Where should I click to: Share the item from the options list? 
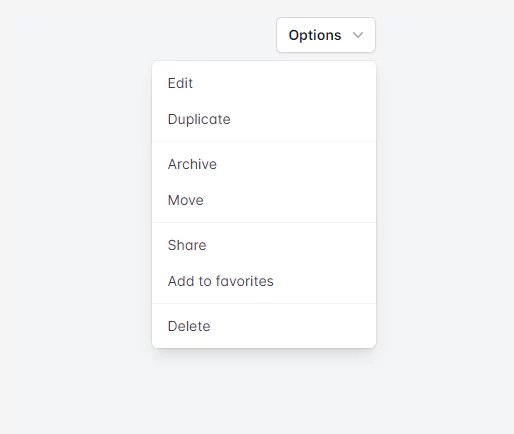click(x=264, y=245)
